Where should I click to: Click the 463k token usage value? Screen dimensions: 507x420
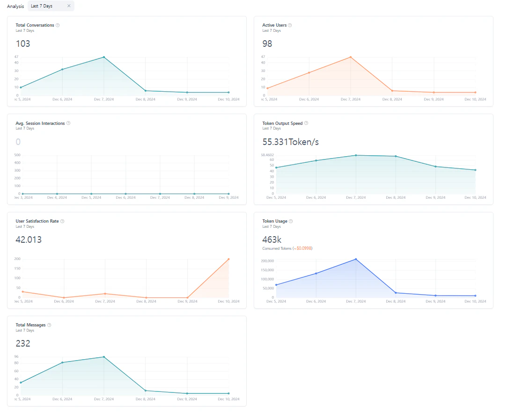(x=272, y=240)
